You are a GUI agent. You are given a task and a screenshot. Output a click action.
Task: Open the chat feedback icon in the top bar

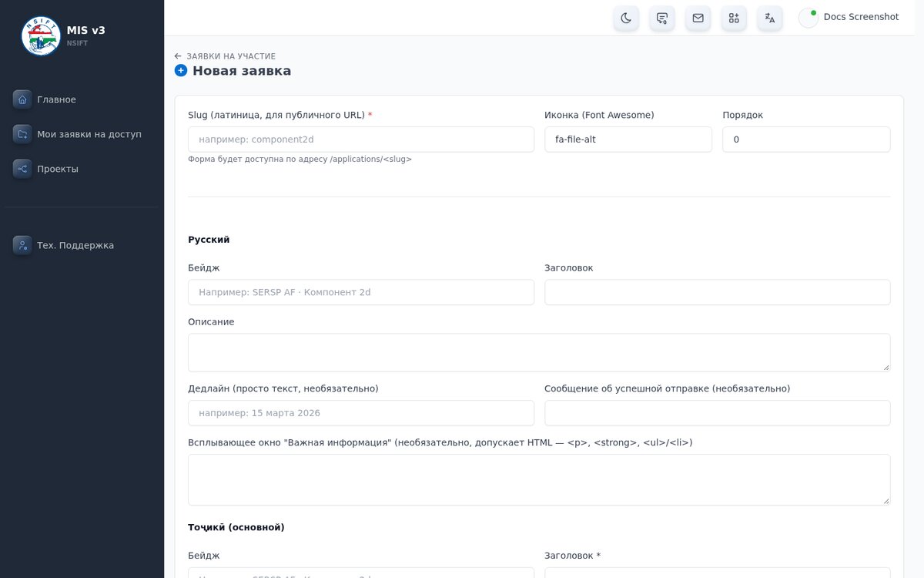point(662,18)
